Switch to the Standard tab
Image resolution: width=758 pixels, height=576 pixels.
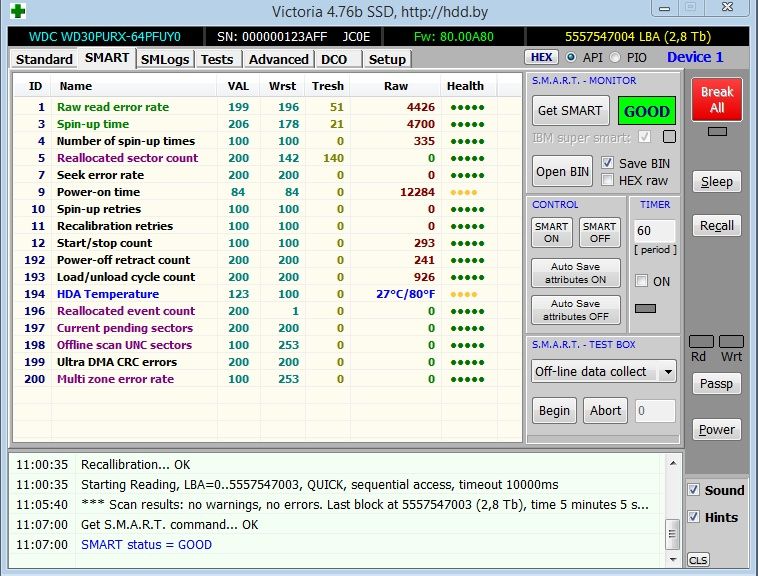(x=44, y=59)
